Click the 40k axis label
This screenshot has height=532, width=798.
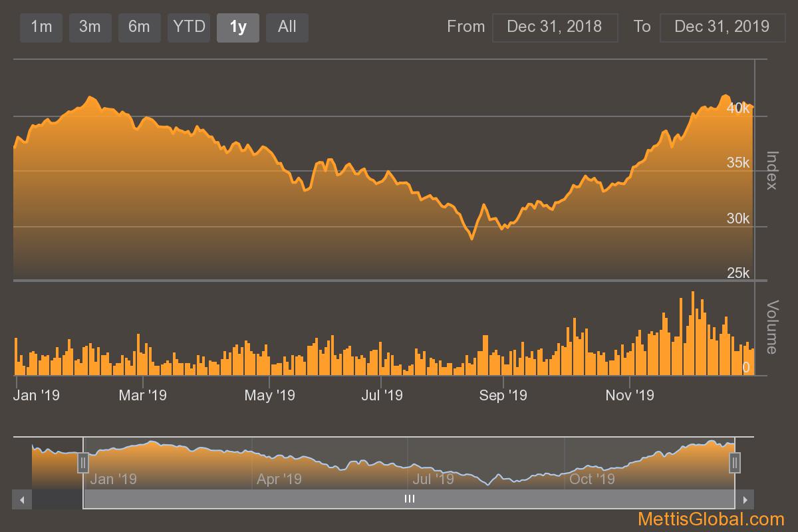[x=738, y=108]
